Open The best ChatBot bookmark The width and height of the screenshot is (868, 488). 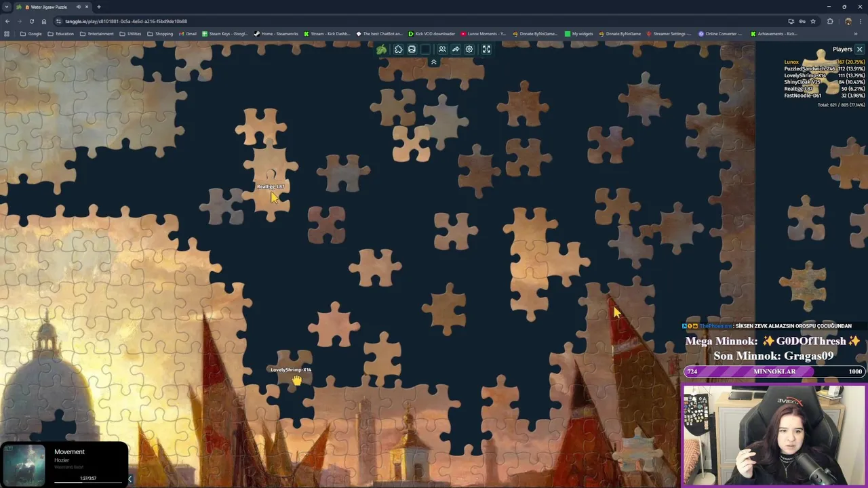(x=379, y=34)
